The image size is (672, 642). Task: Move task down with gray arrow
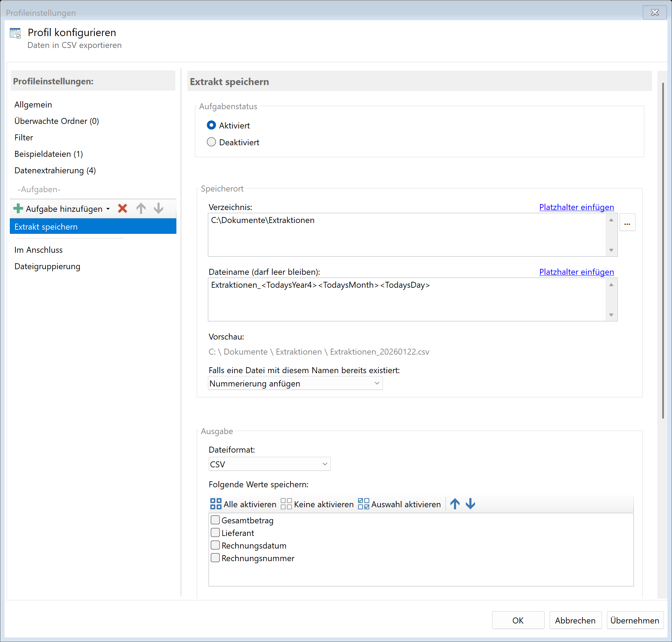click(x=159, y=209)
